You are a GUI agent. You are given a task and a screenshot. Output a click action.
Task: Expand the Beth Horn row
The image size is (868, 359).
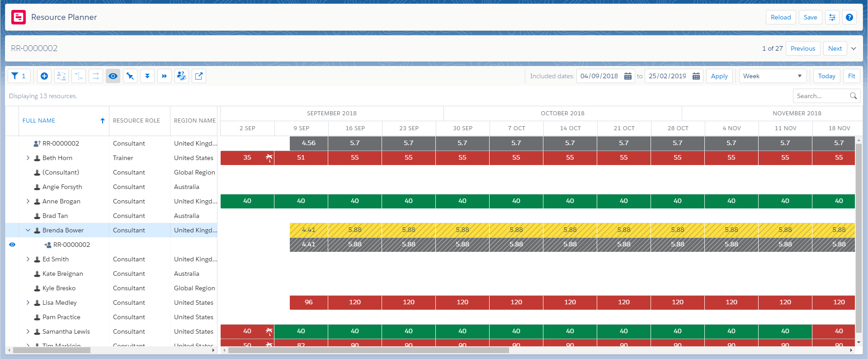(28, 158)
